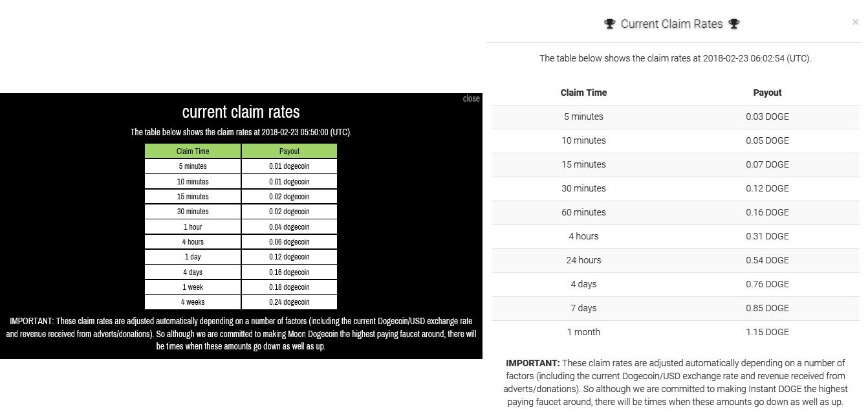
Task: Click the trophy icon left of Current Claim Rates
Action: pyautogui.click(x=609, y=24)
